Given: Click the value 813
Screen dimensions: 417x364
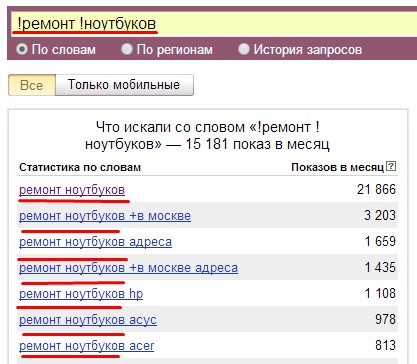Looking at the screenshot, I should 386,345.
